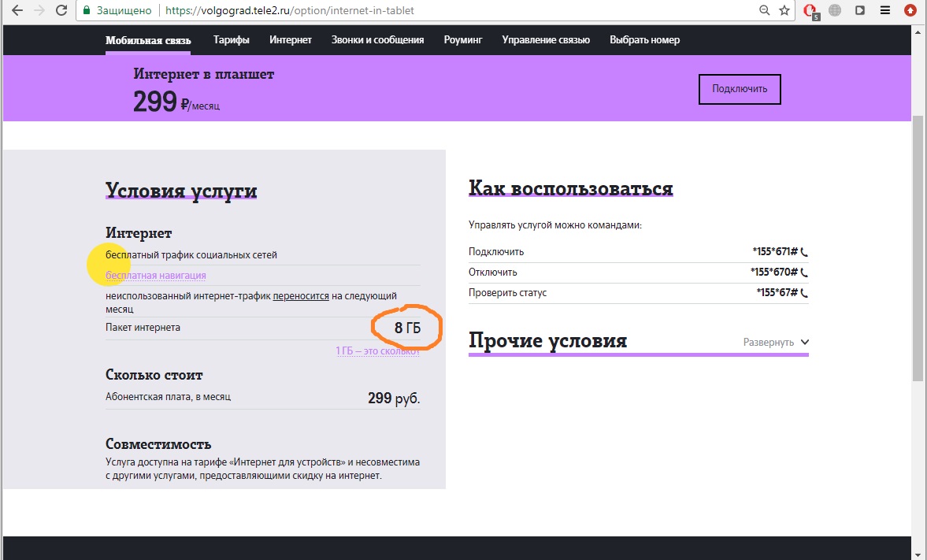Open the browser hamburger menu

click(x=885, y=10)
